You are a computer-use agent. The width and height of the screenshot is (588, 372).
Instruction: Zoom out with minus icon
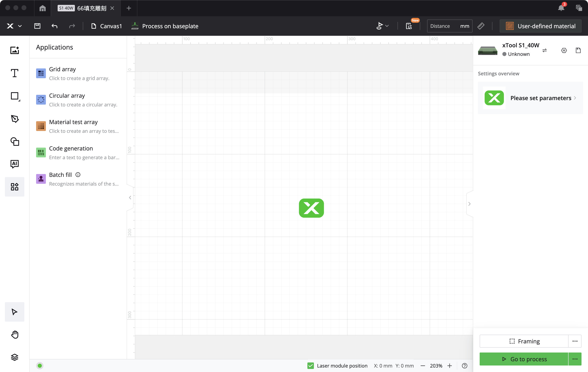tap(423, 366)
